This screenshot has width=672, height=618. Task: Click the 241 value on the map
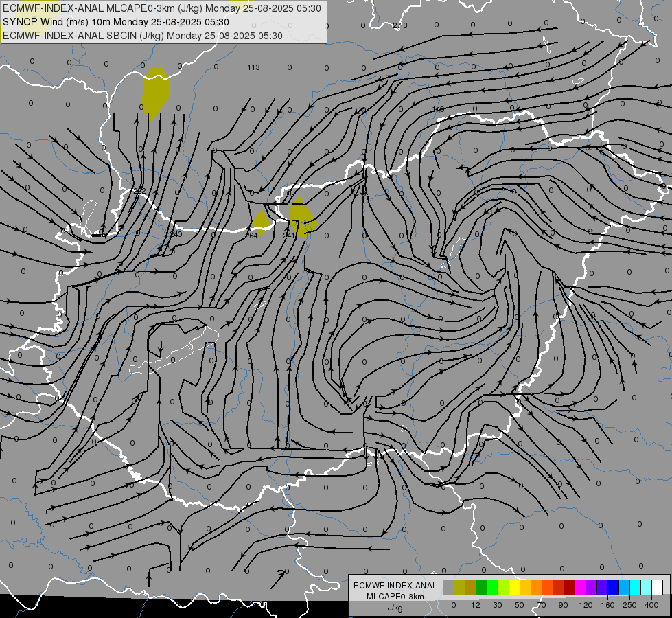pos(289,236)
